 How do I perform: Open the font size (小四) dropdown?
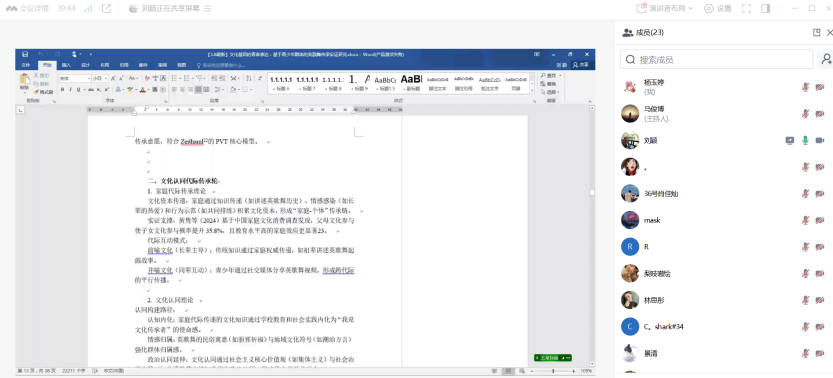pos(107,78)
